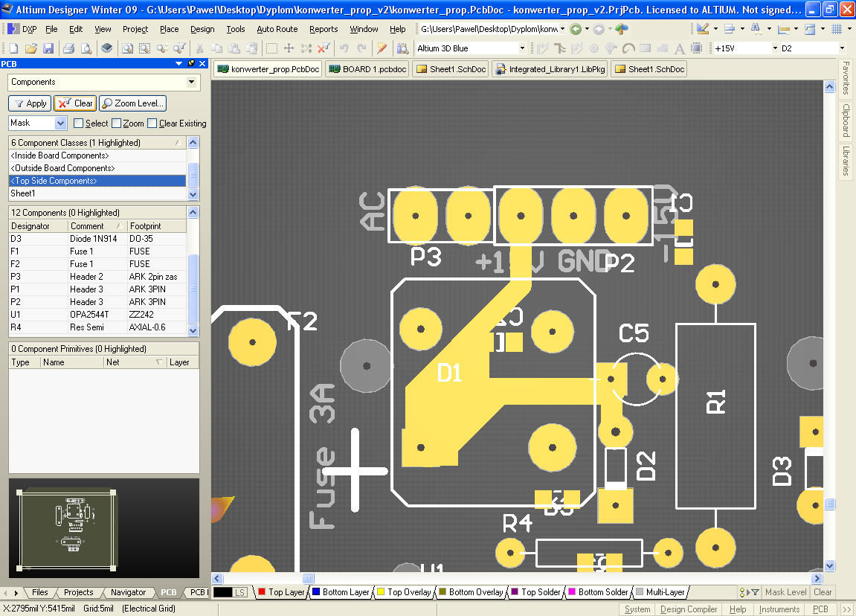Click the red Top Layer color swatch
This screenshot has width=856, height=616.
261,592
